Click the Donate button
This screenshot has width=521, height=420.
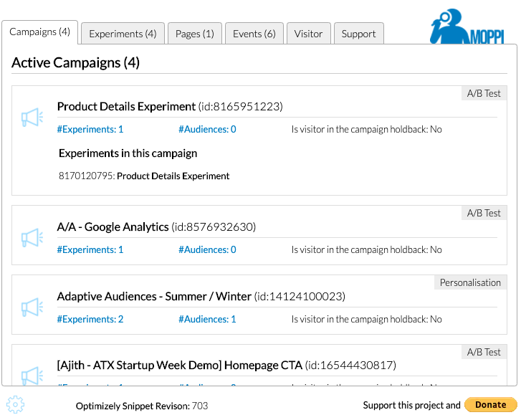pos(490,405)
